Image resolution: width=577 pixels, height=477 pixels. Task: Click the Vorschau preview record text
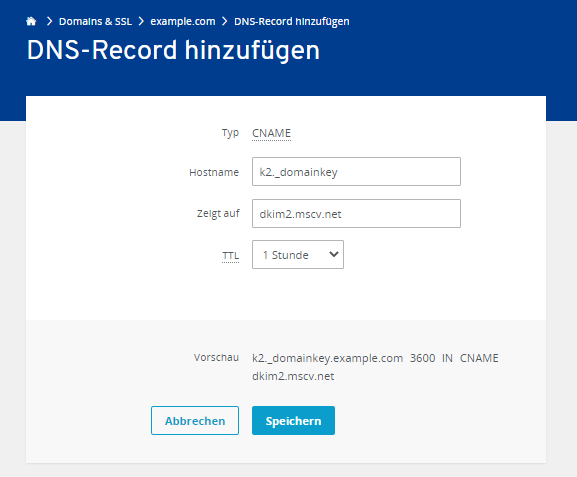(375, 367)
